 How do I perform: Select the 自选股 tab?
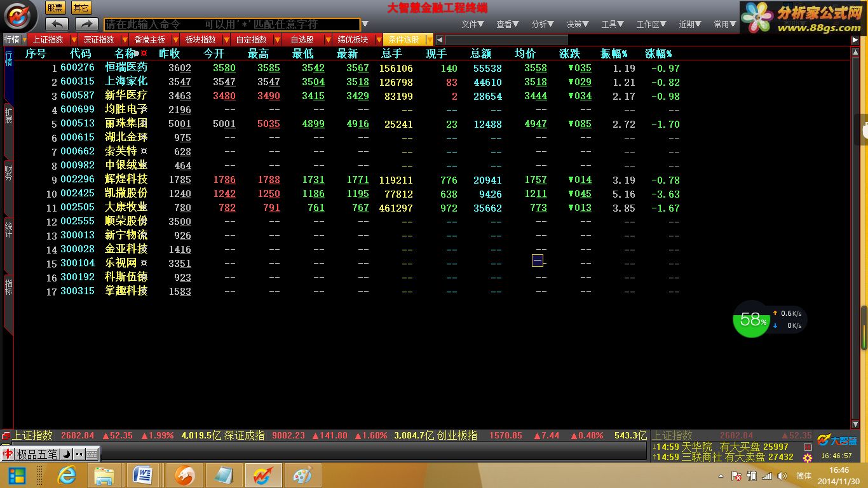point(302,39)
